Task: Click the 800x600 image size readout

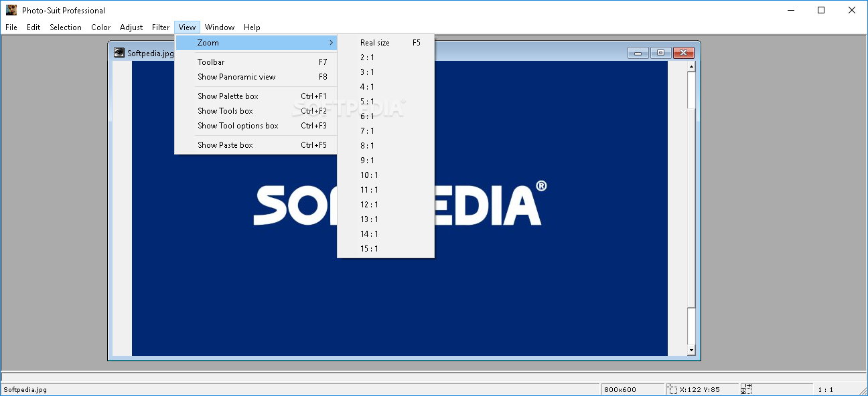Action: 620,389
